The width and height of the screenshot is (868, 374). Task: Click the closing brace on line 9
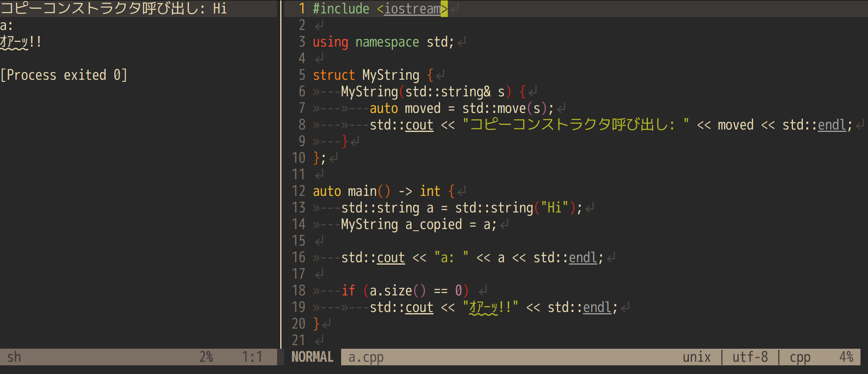pos(345,141)
